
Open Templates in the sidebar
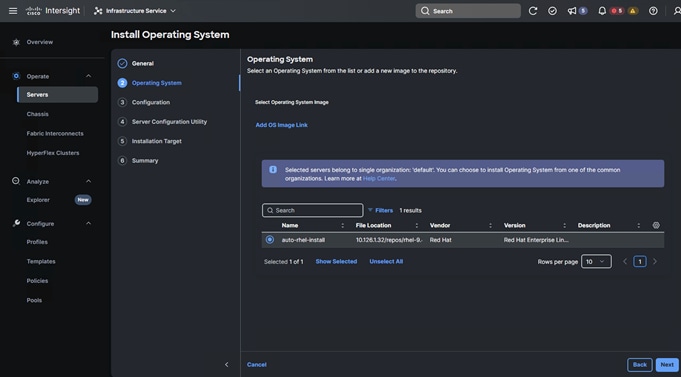coord(41,261)
